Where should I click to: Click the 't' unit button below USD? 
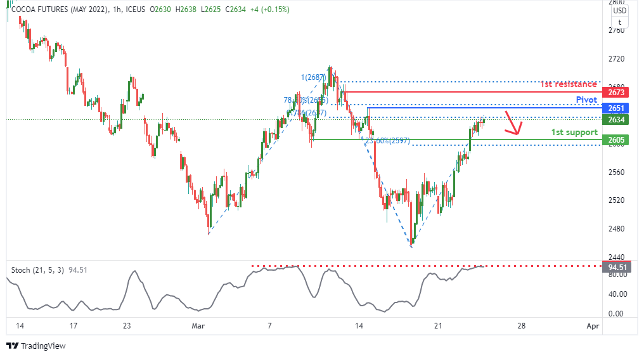click(x=620, y=22)
